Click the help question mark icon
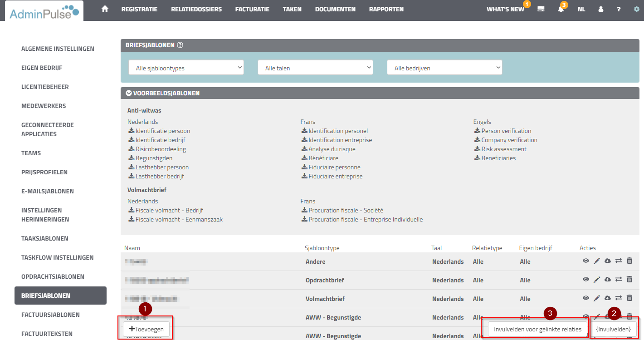644x340 pixels. click(619, 9)
